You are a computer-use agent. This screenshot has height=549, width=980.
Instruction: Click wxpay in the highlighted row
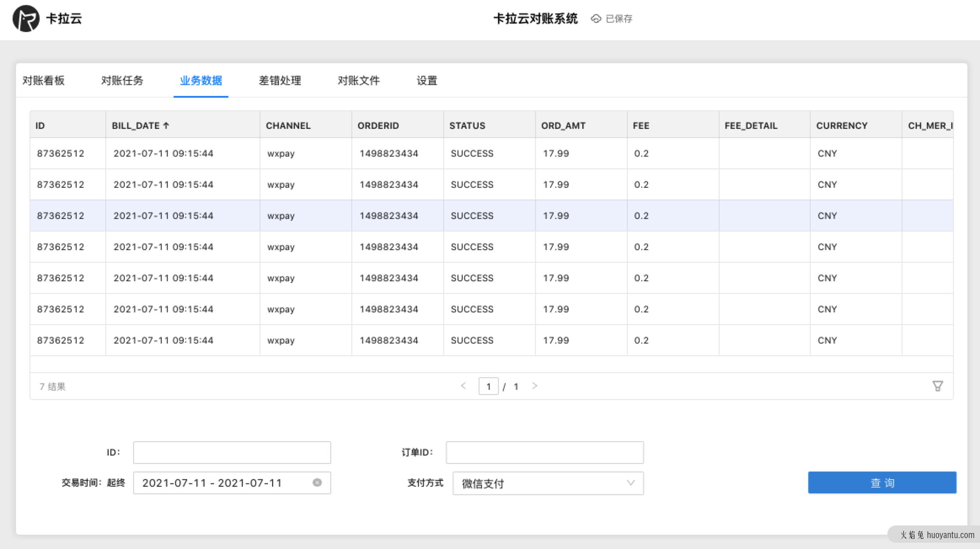coord(281,216)
